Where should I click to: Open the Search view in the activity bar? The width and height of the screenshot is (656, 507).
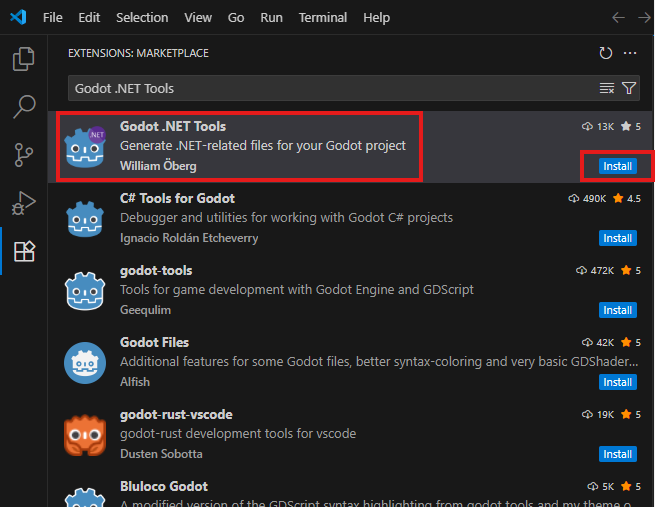[24, 107]
